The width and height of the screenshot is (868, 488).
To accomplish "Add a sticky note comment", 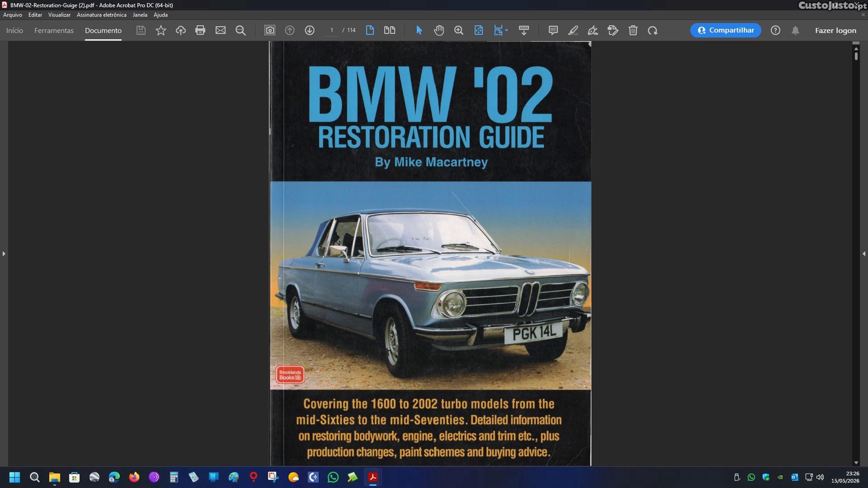I will [x=553, y=30].
